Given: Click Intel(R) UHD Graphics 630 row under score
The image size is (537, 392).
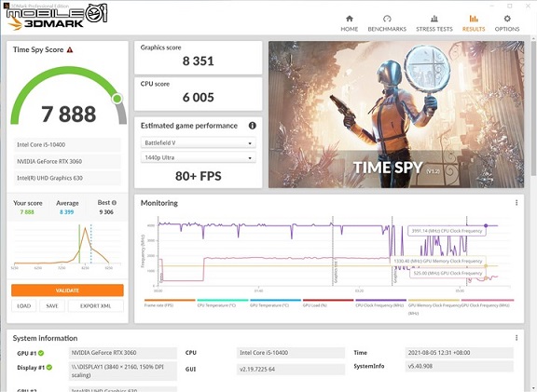Looking at the screenshot, I should pos(67,178).
